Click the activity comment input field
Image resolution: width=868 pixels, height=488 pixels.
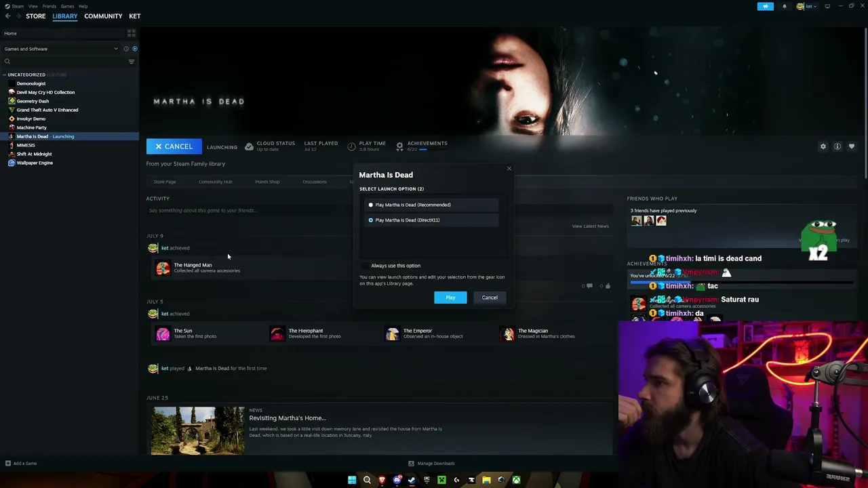(x=378, y=210)
